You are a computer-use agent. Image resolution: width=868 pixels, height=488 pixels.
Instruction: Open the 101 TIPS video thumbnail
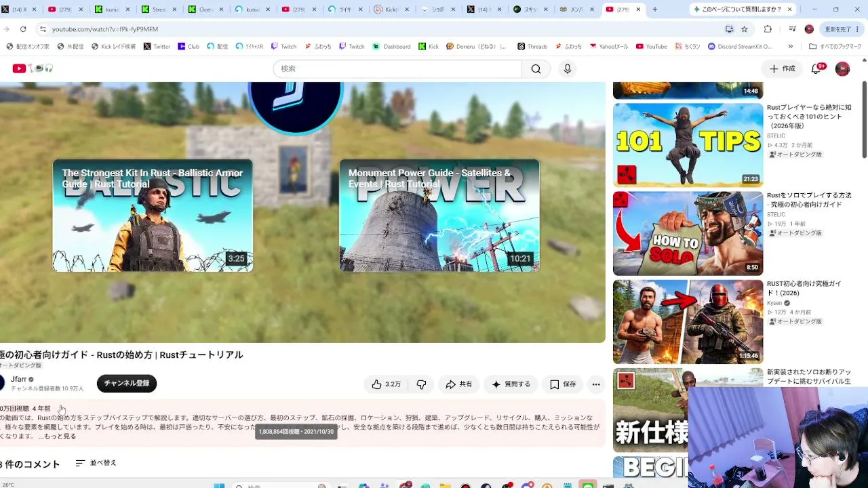(688, 144)
